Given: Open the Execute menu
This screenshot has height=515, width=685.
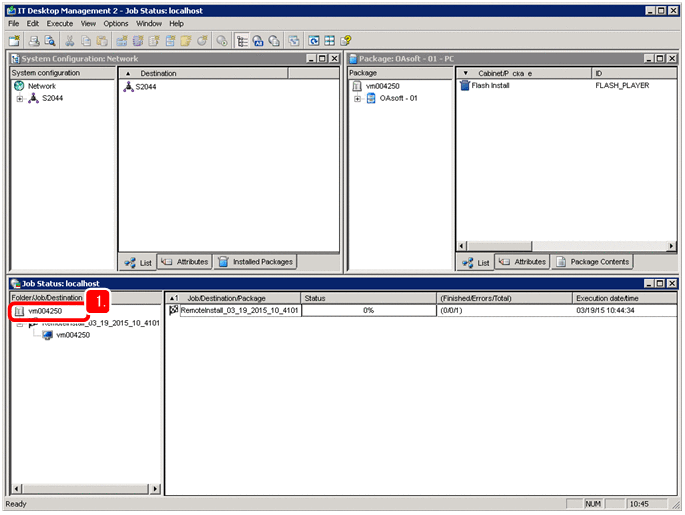Looking at the screenshot, I should (x=60, y=23).
